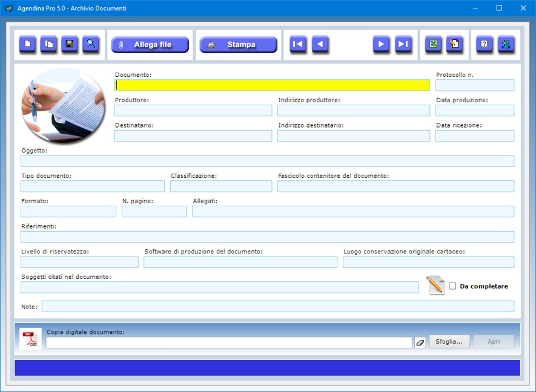The height and width of the screenshot is (392, 536).
Task: Clear the file path with eraser icon
Action: coord(420,342)
